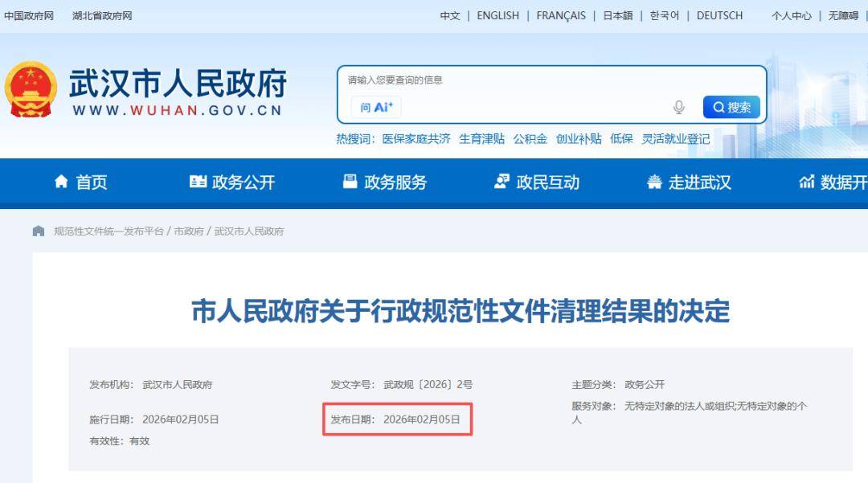This screenshot has width=868, height=483.
Task: Click the 首页 home icon in navigation
Action: 59,183
